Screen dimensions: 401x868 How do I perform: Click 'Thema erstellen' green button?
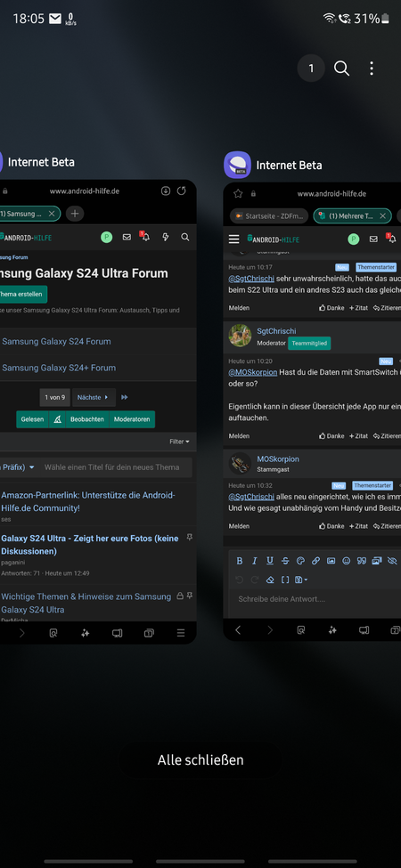coord(22,294)
